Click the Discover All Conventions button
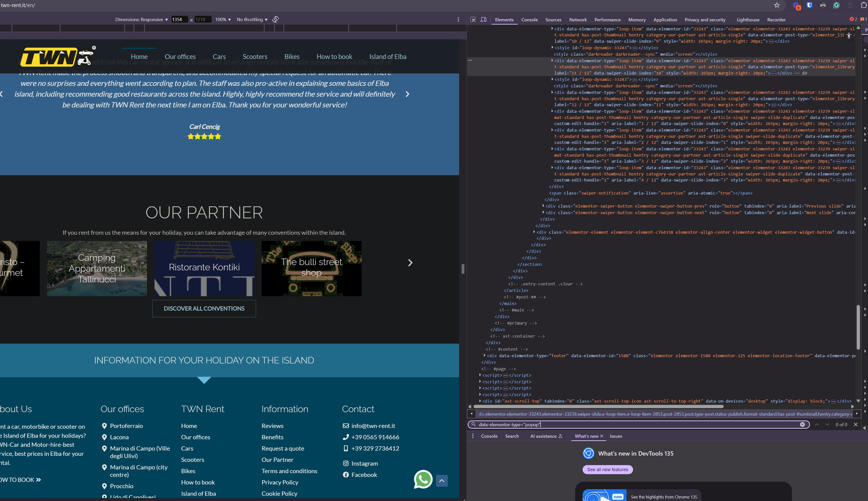 click(x=204, y=309)
